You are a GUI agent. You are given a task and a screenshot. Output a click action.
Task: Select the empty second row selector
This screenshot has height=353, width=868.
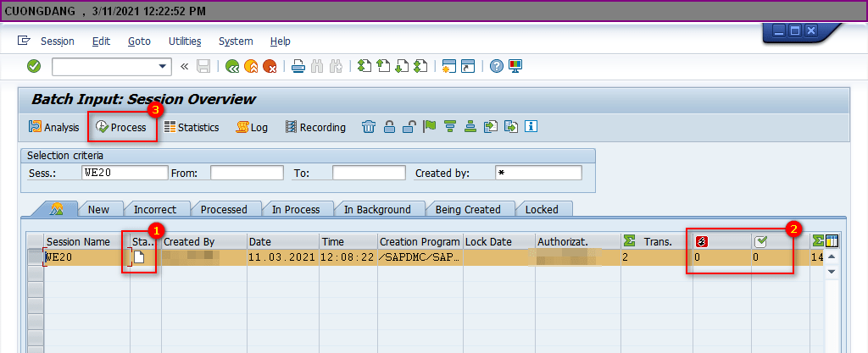pos(35,273)
